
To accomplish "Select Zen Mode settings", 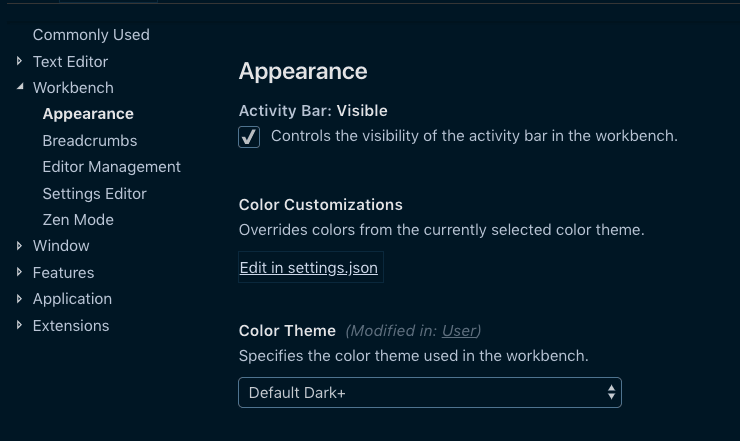I will click(78, 220).
